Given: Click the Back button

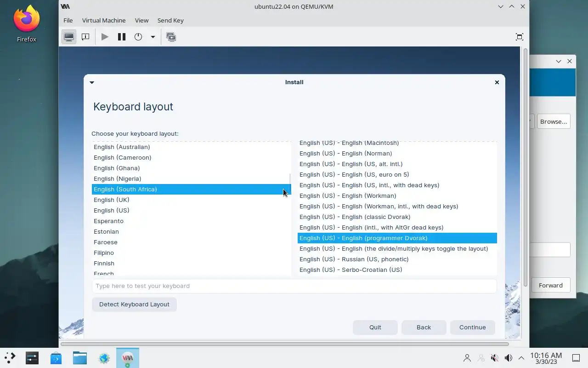Looking at the screenshot, I should tap(424, 327).
